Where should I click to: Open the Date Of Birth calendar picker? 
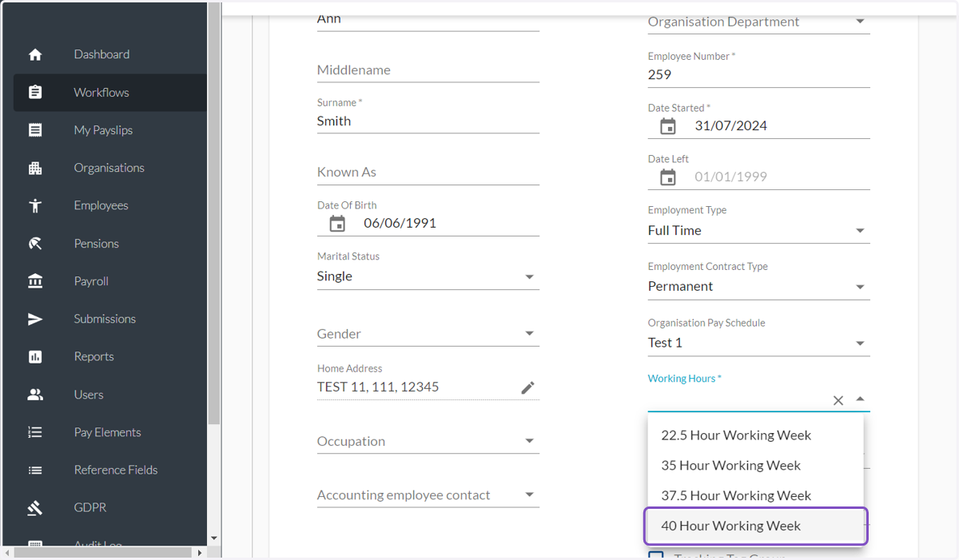tap(337, 224)
